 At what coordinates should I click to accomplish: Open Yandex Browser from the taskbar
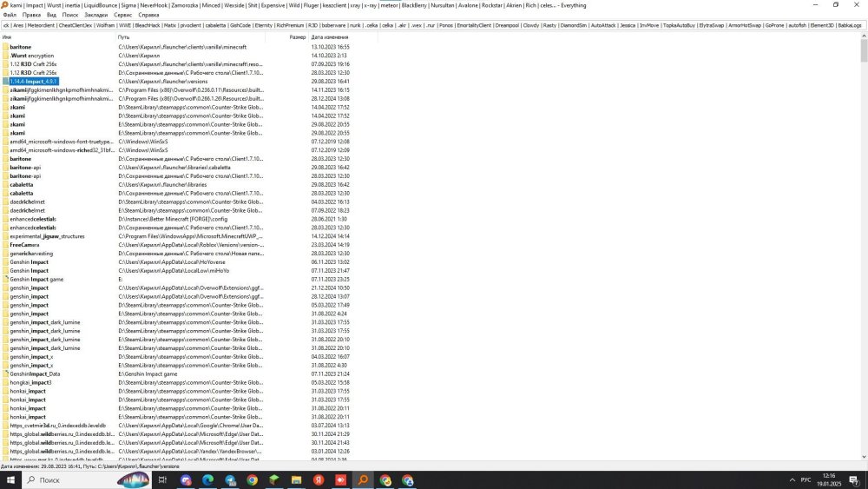point(319,479)
